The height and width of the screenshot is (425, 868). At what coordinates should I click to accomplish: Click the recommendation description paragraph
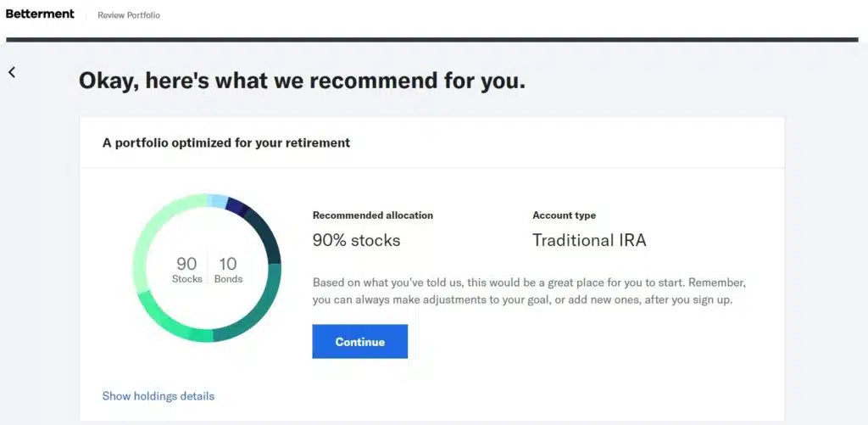point(529,291)
